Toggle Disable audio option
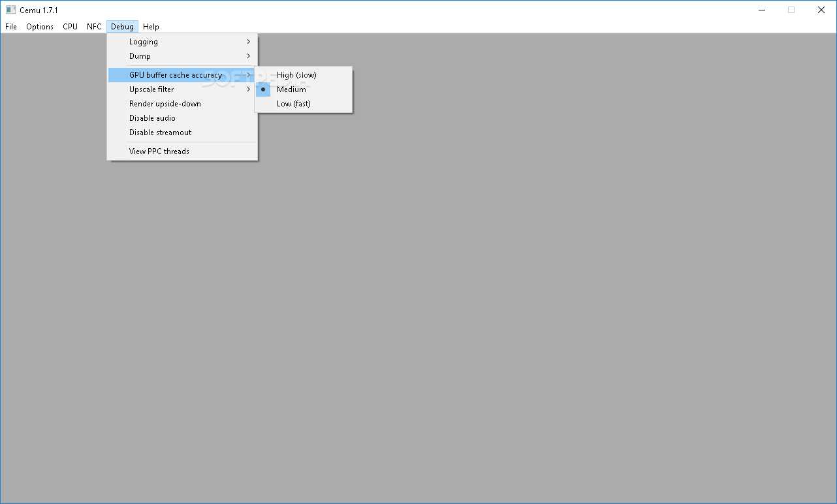Viewport: 837px width, 504px height. click(x=182, y=118)
